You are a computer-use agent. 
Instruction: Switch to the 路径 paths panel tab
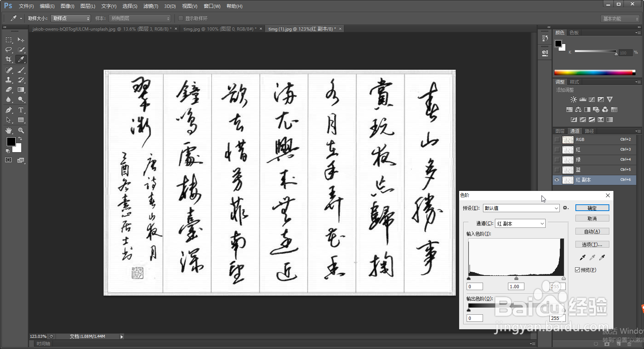pos(589,131)
